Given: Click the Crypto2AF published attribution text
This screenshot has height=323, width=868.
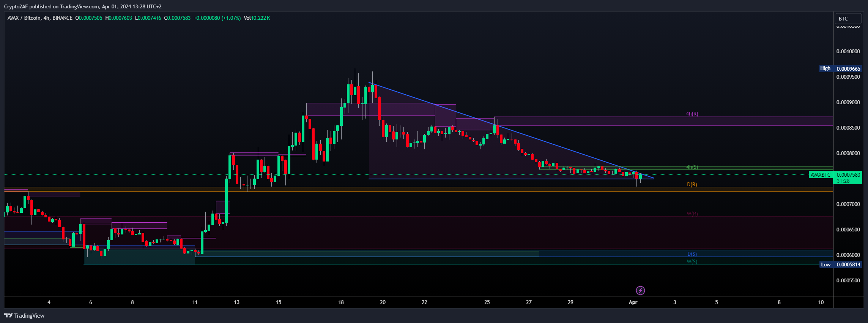Looking at the screenshot, I should pos(82,6).
